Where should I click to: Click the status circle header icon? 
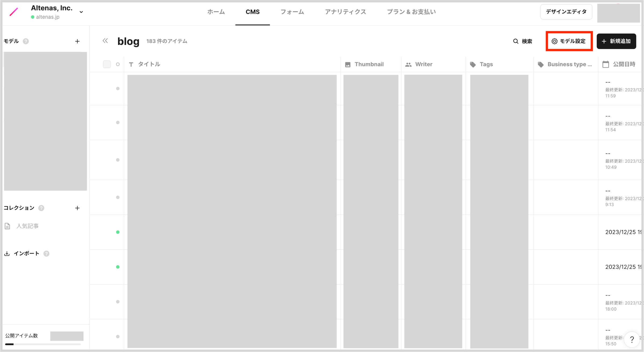(118, 64)
